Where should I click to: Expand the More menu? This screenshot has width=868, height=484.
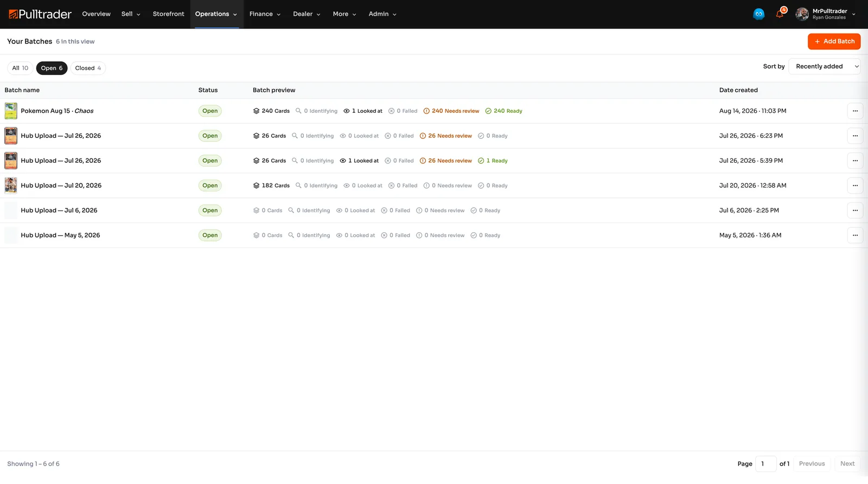[x=344, y=14]
